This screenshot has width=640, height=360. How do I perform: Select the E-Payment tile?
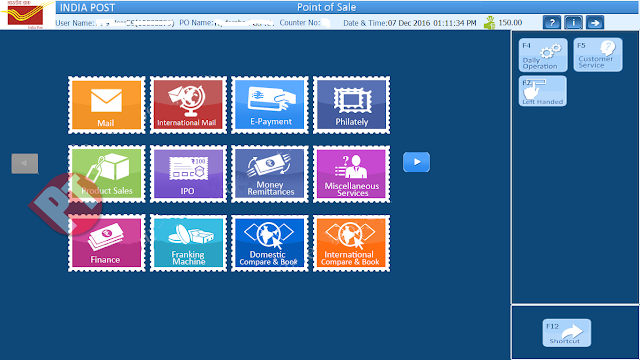click(x=270, y=105)
